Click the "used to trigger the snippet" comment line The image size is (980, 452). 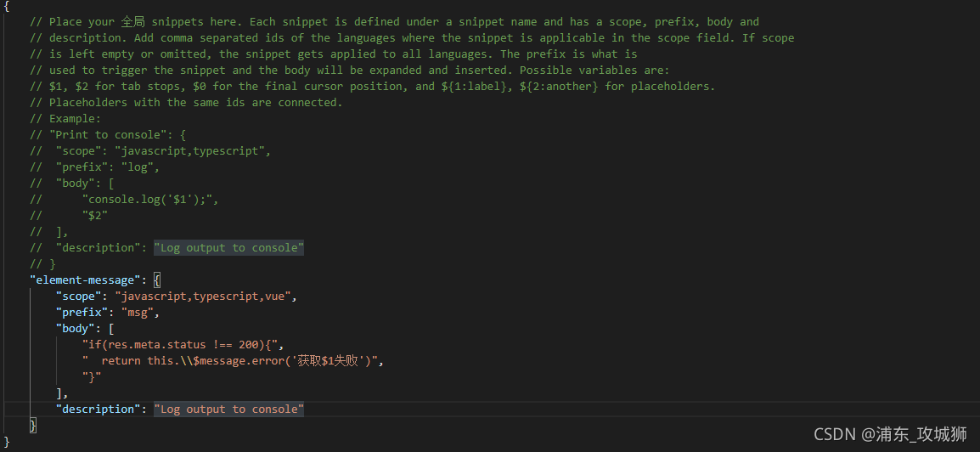click(349, 70)
